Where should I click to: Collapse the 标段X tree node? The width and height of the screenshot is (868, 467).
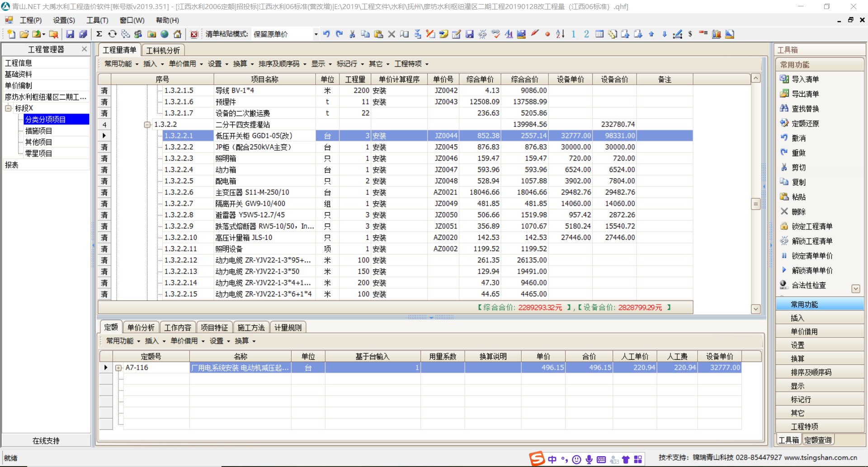coord(8,108)
